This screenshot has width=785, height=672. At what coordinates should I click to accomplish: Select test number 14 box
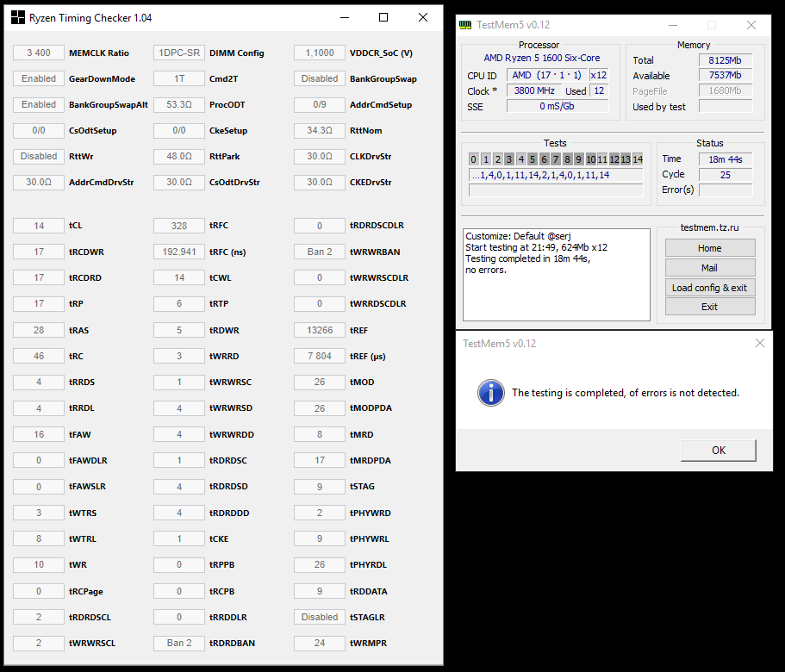pos(638,159)
